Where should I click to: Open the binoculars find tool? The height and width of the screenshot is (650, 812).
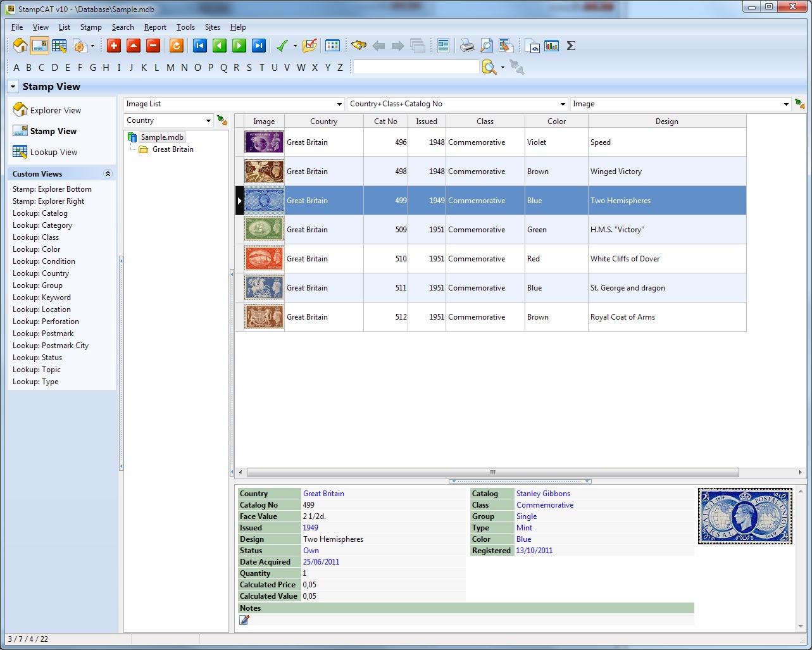click(x=359, y=46)
